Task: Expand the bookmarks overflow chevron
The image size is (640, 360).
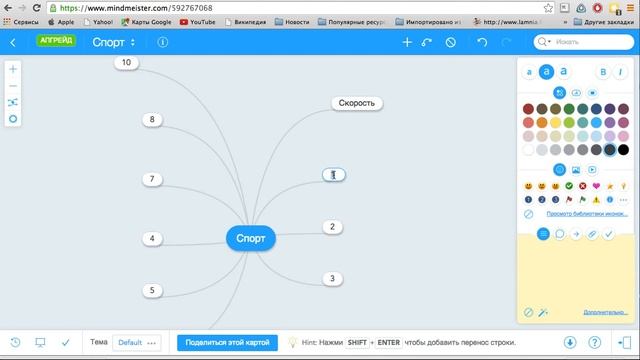Action: point(565,22)
